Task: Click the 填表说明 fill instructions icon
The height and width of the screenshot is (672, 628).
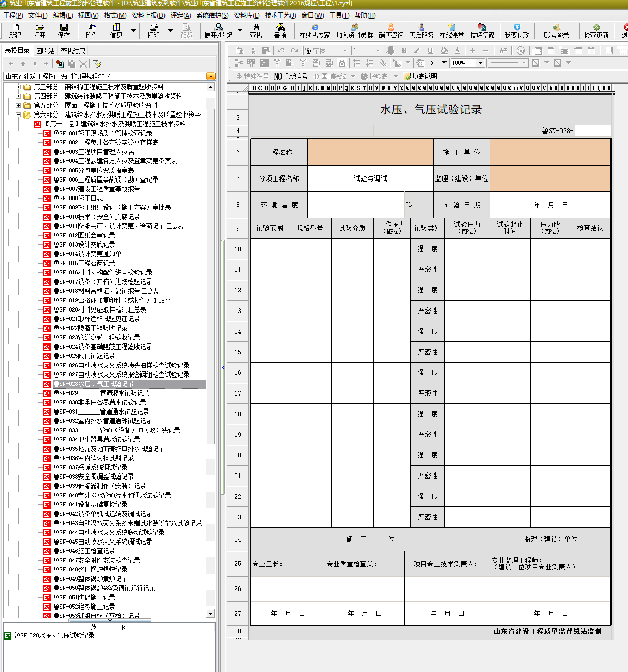Action: pyautogui.click(x=420, y=76)
